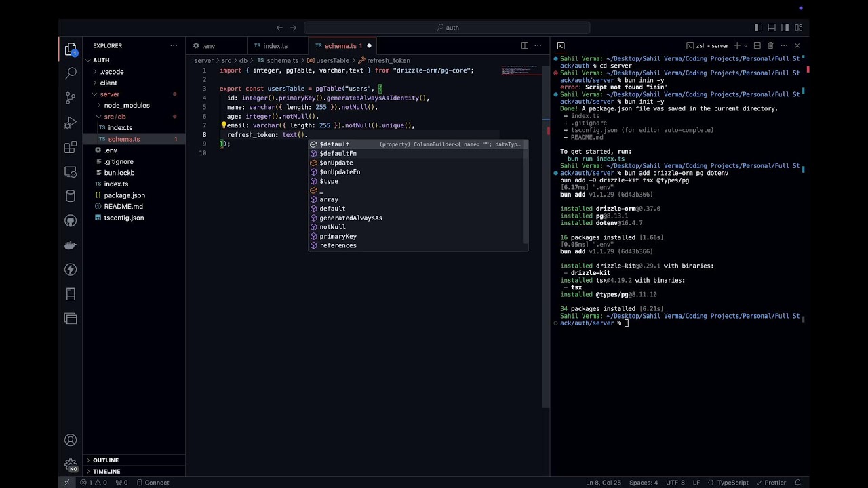
Task: Open Customize Layout icon
Action: pos(799,28)
